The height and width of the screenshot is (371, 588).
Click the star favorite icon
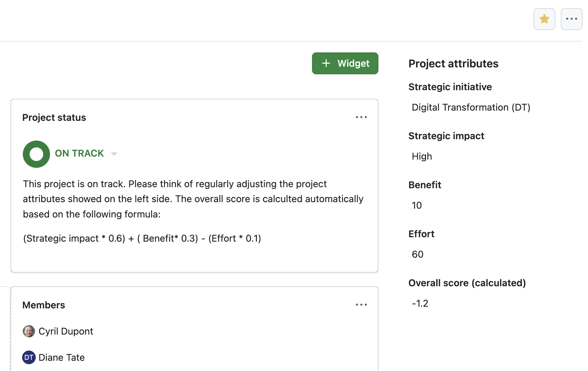pyautogui.click(x=544, y=19)
